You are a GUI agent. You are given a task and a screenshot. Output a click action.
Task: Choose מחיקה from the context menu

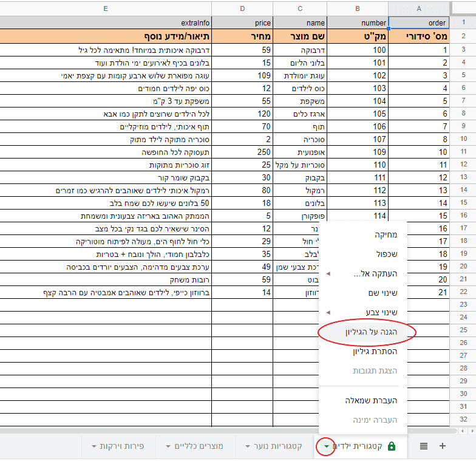coord(363,234)
